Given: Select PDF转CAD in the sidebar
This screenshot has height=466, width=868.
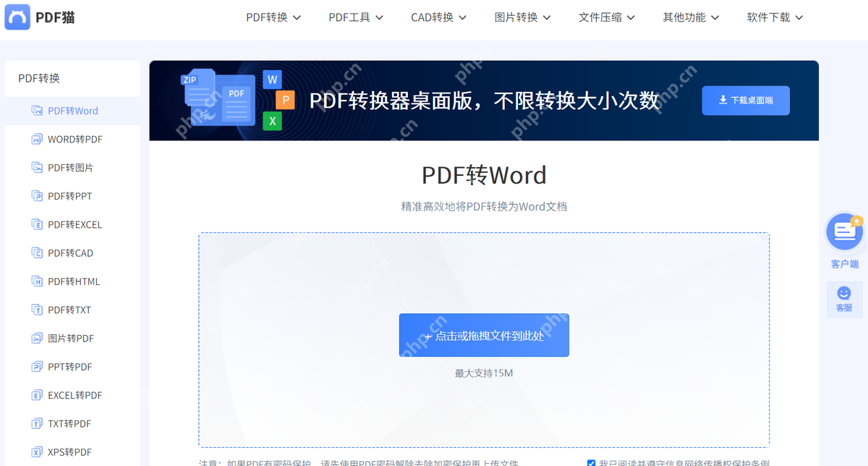Looking at the screenshot, I should tap(72, 253).
